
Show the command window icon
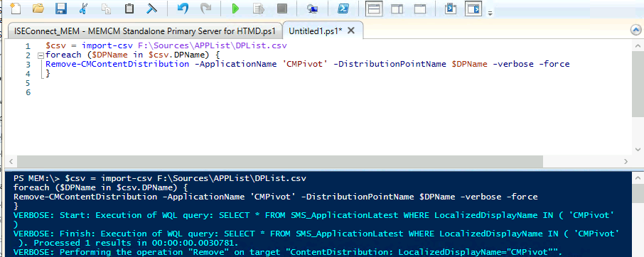tap(451, 9)
